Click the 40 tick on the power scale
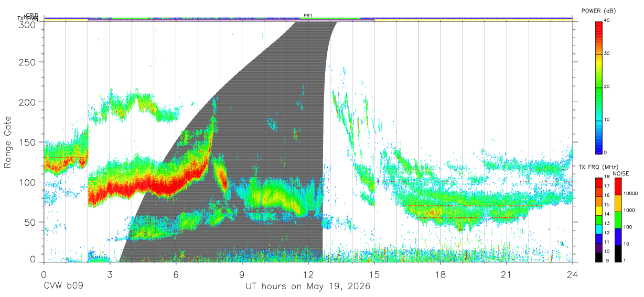Screen dimensions: 644x297 (607, 20)
